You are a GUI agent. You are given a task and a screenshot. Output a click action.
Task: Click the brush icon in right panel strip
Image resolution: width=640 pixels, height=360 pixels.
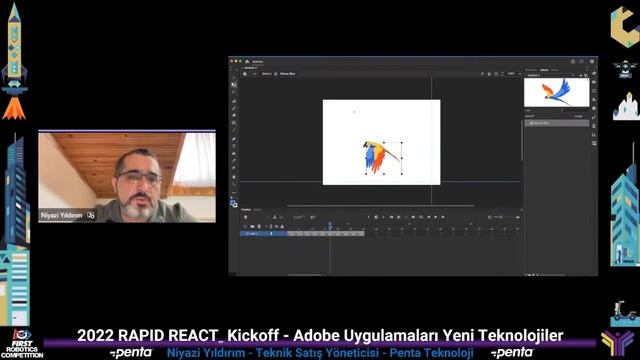point(594,117)
